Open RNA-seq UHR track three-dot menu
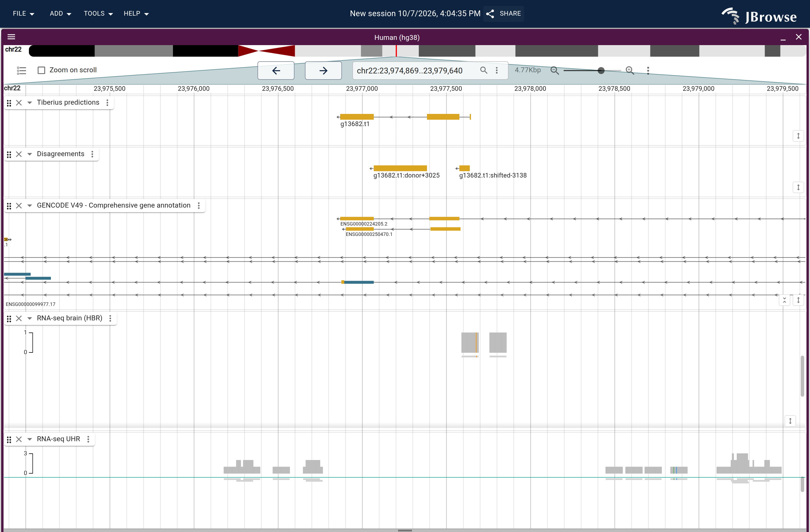The width and height of the screenshot is (810, 532). [x=88, y=439]
